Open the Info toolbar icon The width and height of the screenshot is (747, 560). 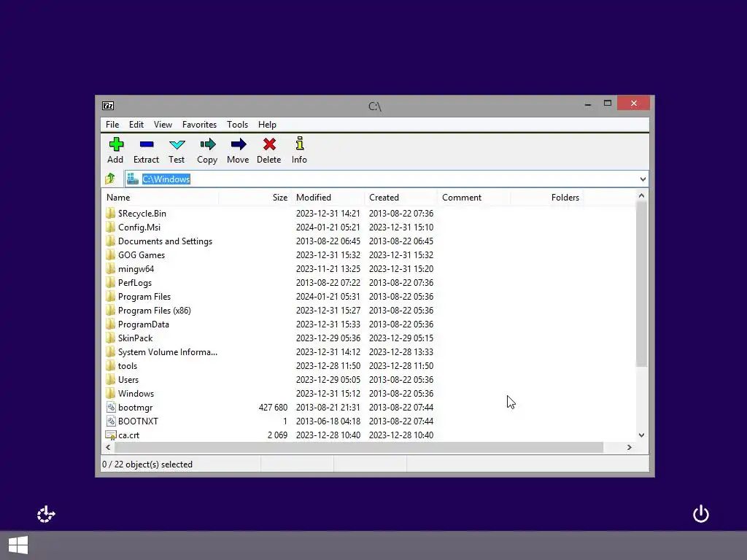[299, 144]
